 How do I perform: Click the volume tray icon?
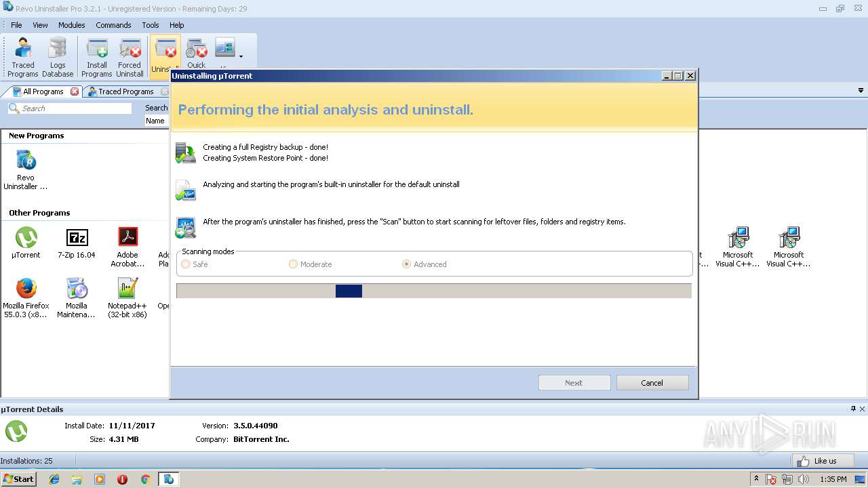(x=804, y=479)
